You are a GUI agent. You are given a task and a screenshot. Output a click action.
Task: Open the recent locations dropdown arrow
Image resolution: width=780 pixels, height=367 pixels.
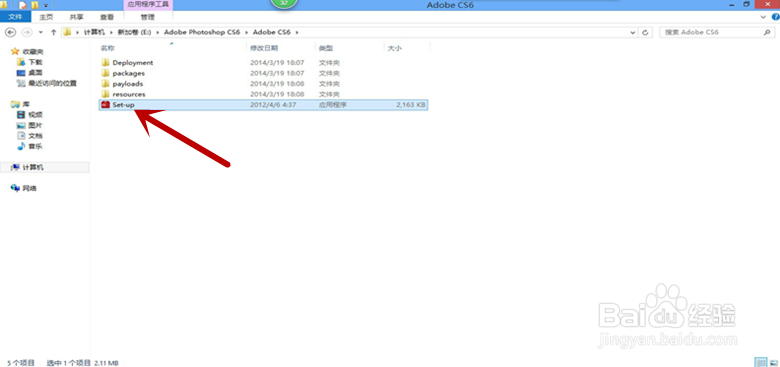(x=41, y=33)
